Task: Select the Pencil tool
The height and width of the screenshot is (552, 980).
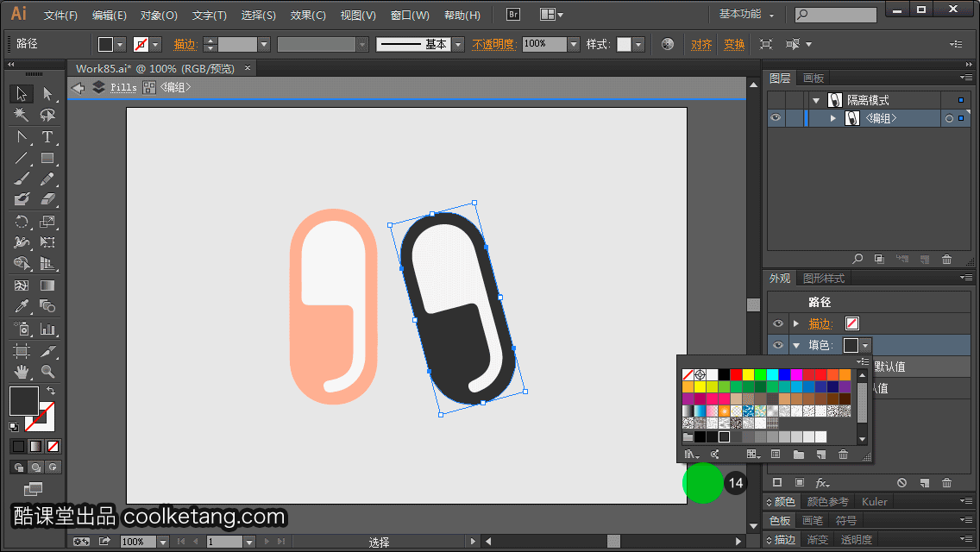Action: point(47,179)
